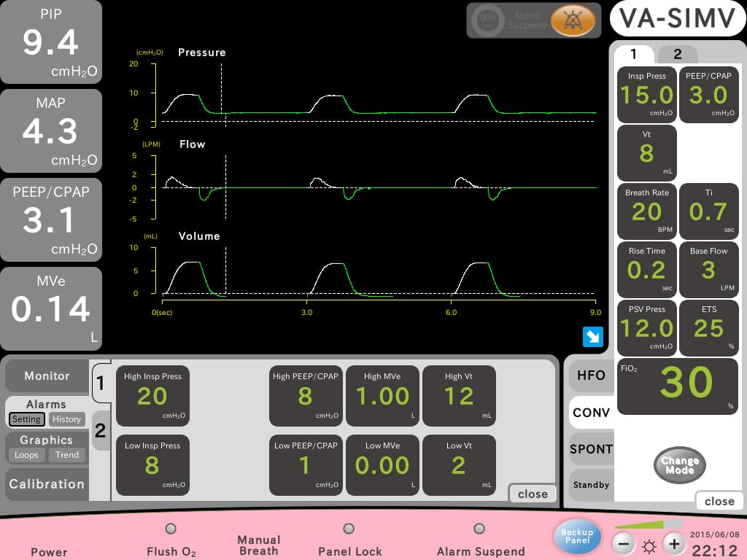Adjust the PSV Press setting
Image resolution: width=747 pixels, height=560 pixels.
pyautogui.click(x=647, y=328)
